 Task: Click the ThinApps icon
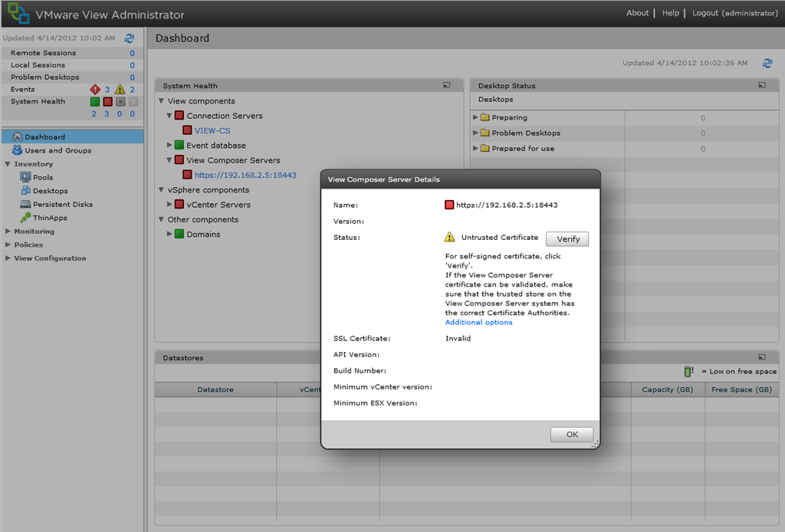25,218
